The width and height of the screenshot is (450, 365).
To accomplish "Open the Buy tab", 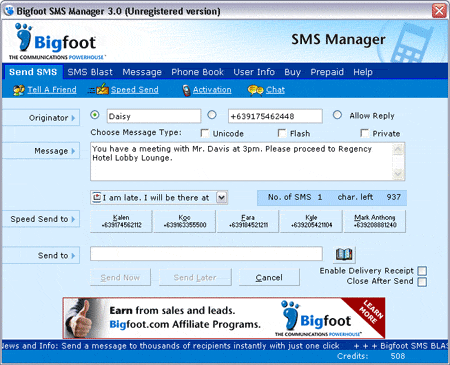I will click(x=292, y=72).
